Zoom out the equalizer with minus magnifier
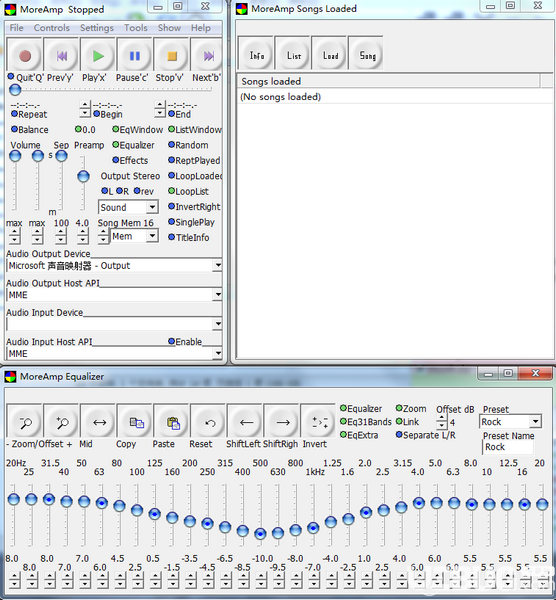556x600 pixels. [x=25, y=421]
